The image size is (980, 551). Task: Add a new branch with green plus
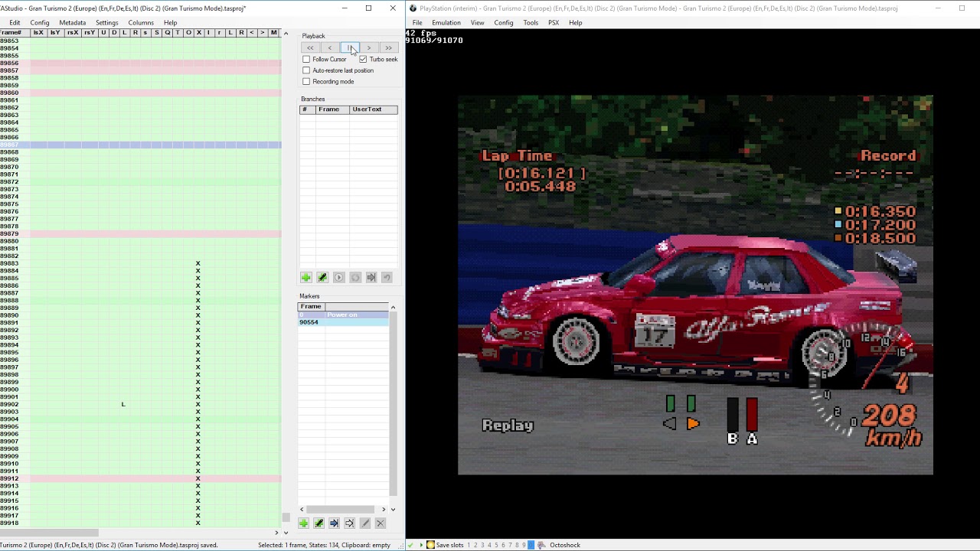pos(305,277)
